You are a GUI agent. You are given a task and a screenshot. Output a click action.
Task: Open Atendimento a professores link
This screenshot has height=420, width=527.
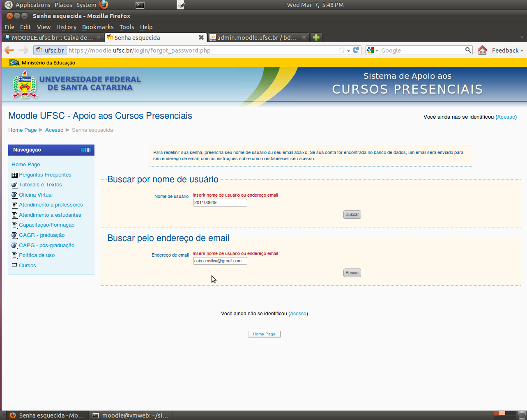[x=51, y=205]
